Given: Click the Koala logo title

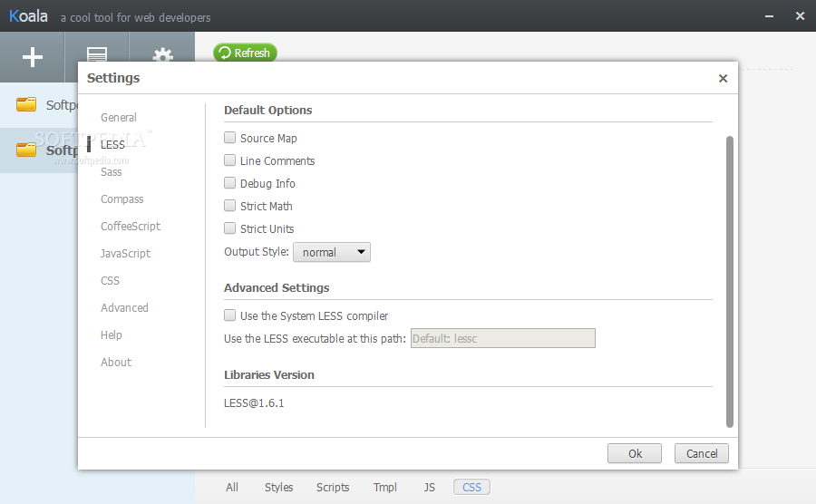Looking at the screenshot, I should pyautogui.click(x=29, y=16).
